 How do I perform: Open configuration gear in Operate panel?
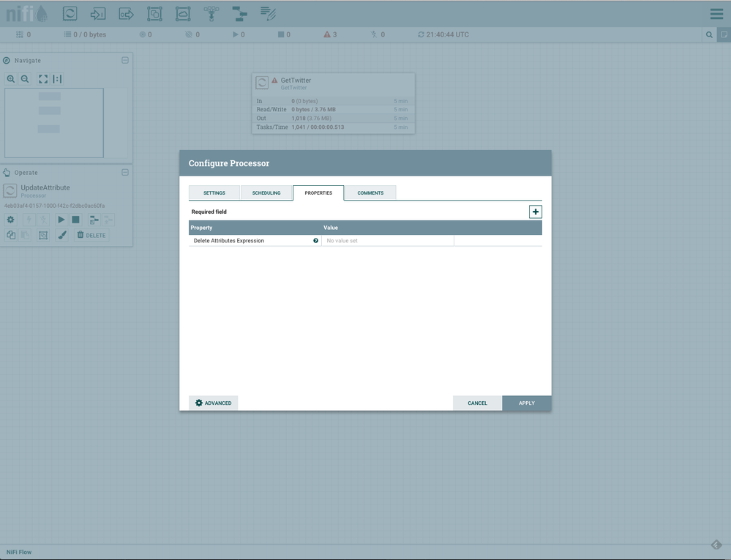pos(10,220)
